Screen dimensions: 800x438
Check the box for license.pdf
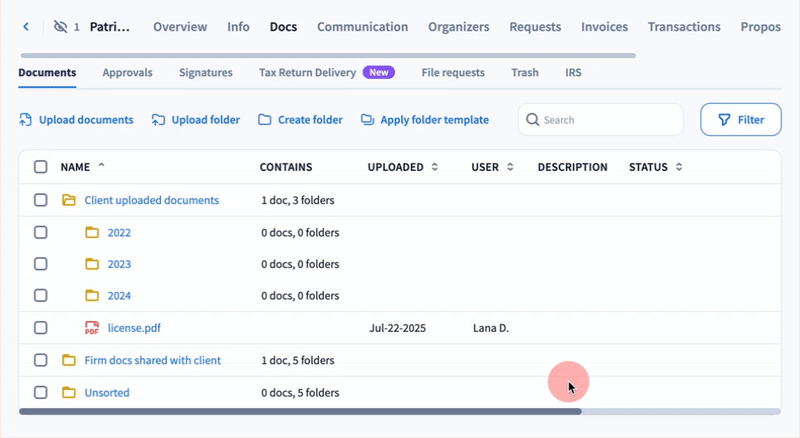[41, 328]
